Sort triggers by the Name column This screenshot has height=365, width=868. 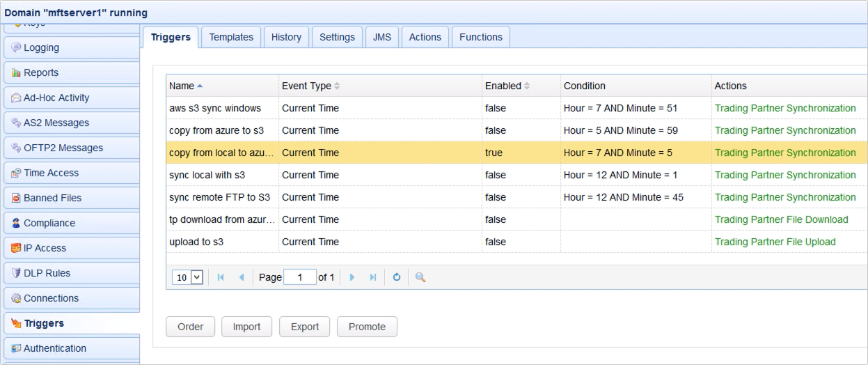pos(182,86)
